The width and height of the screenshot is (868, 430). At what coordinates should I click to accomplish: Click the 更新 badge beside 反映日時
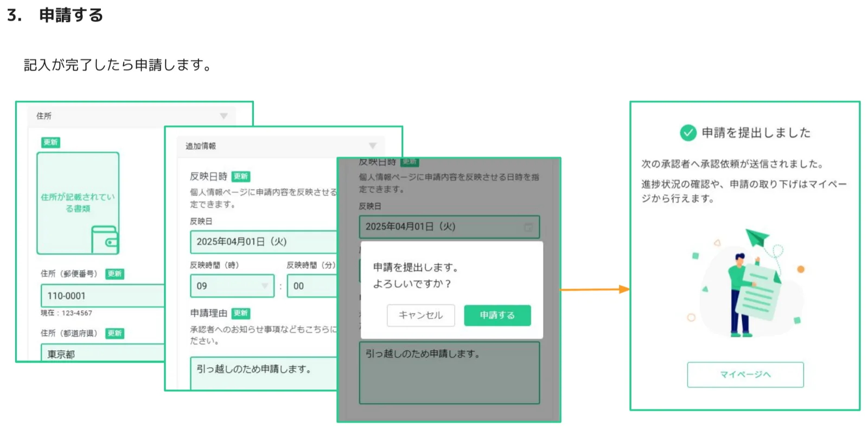coord(241,176)
